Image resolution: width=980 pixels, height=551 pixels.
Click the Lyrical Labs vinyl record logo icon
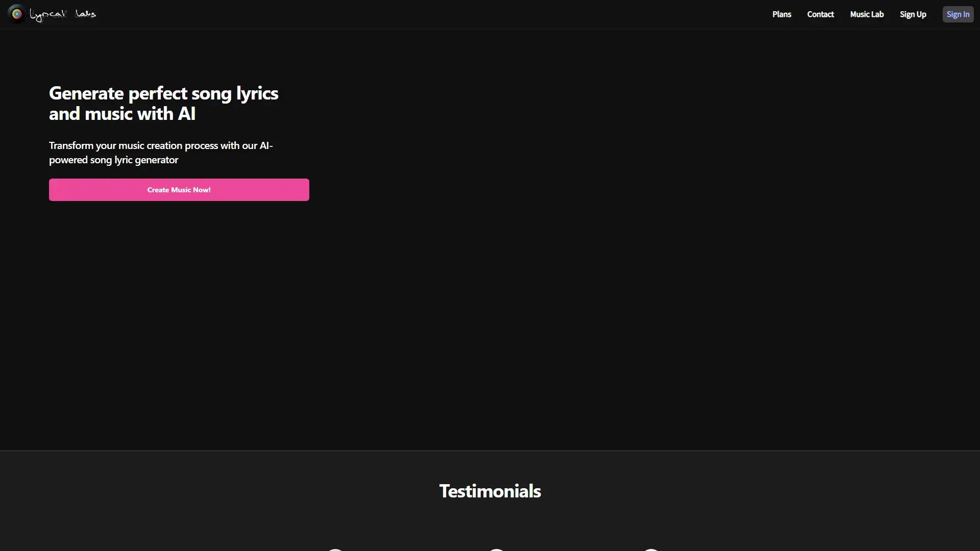click(x=16, y=14)
